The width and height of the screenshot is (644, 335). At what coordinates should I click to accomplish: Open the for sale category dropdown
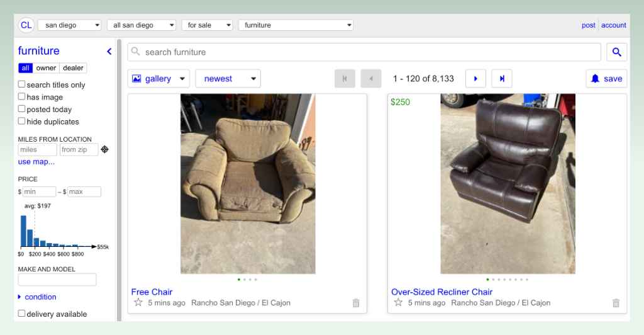pos(207,25)
